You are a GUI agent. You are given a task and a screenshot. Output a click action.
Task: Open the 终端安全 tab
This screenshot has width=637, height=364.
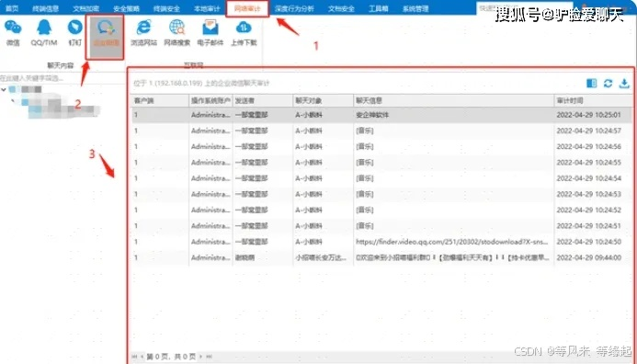pyautogui.click(x=166, y=8)
